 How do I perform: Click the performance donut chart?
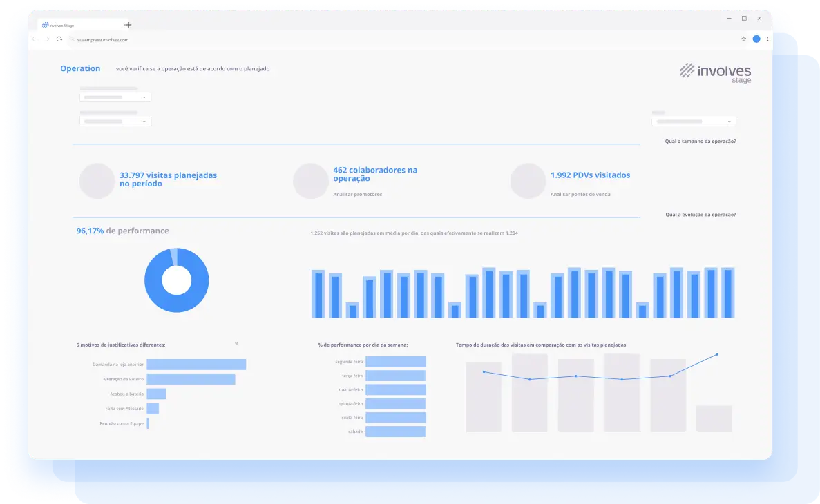click(177, 280)
